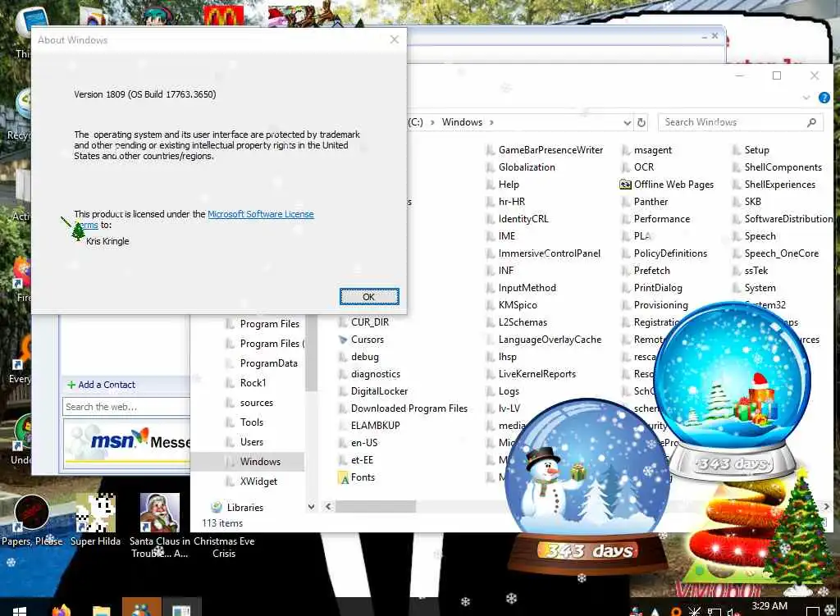Select the SoftwareDistribution folder
The image size is (840, 616).
tap(782, 218)
